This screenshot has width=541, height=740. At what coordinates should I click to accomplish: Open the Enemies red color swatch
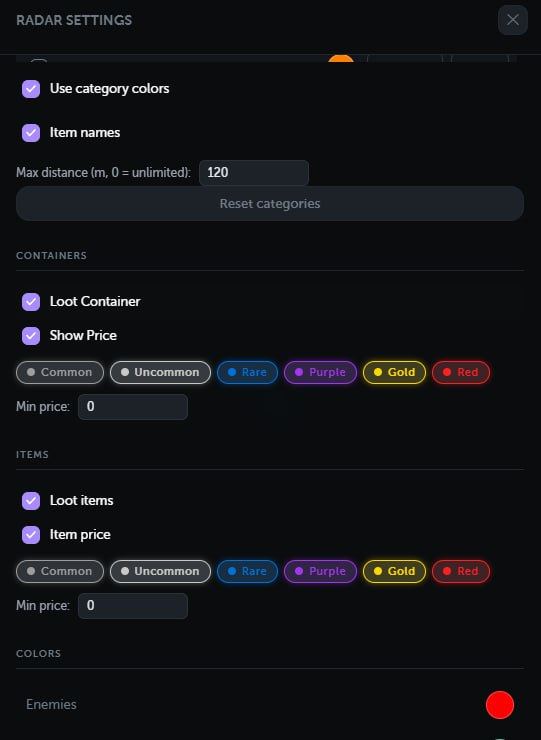tap(499, 705)
